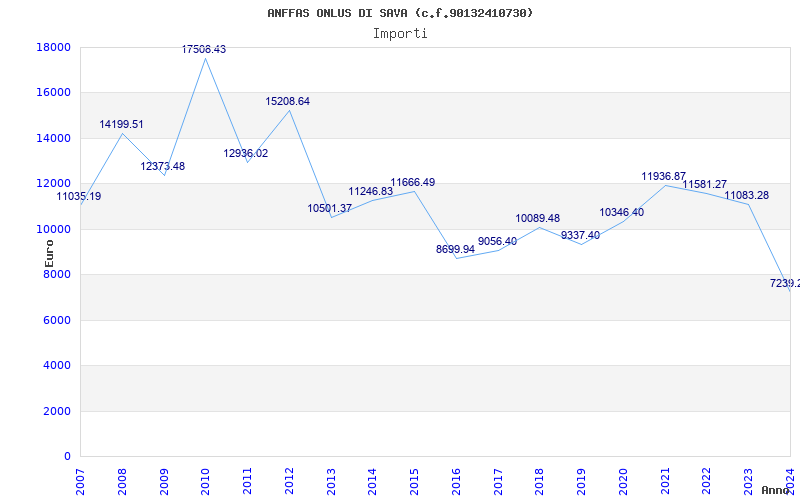Select the 9056.40 data label
Viewport: 800px width, 500px height.
click(x=497, y=241)
